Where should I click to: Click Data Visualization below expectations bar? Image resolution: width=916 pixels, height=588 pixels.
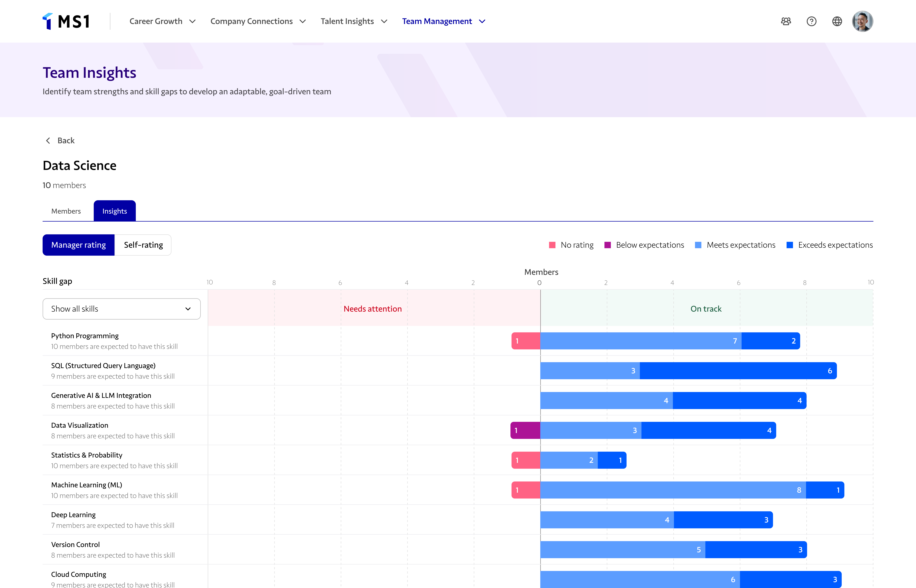coord(526,430)
